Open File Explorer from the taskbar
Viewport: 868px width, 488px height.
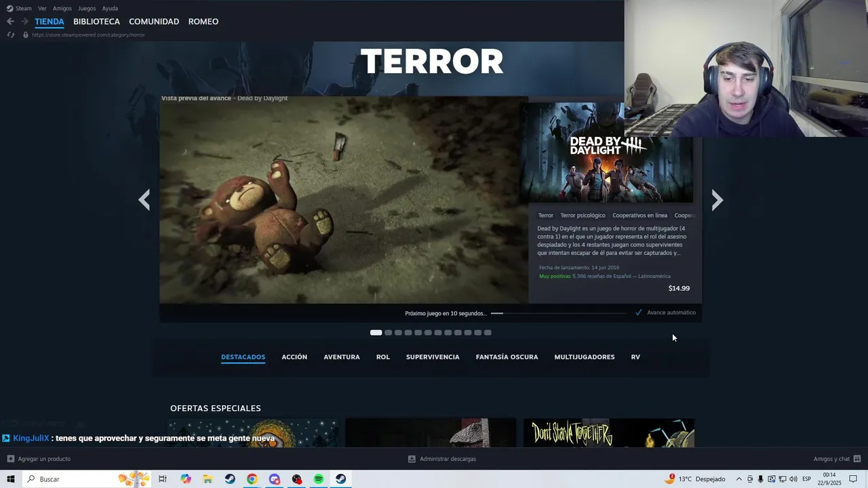(208, 479)
